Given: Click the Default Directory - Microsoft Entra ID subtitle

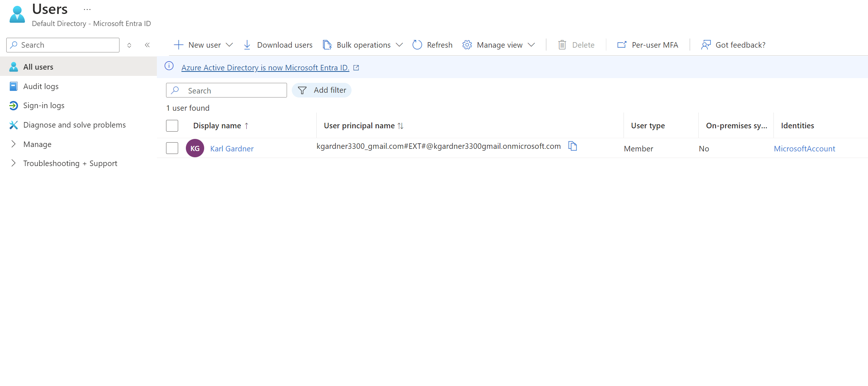Looking at the screenshot, I should (91, 23).
